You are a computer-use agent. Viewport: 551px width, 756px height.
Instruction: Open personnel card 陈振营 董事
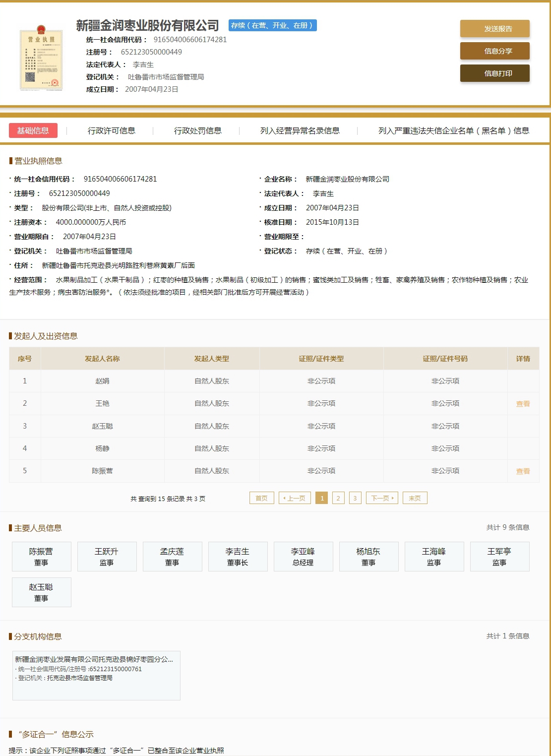click(42, 557)
